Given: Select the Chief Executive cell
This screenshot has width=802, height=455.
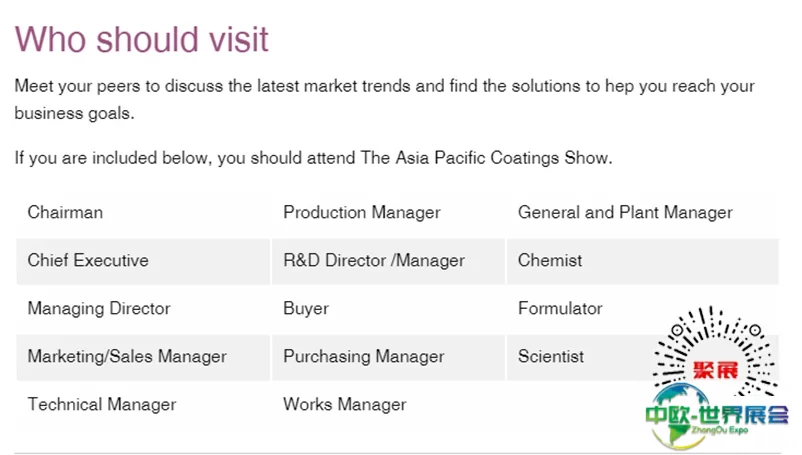Looking at the screenshot, I should pyautogui.click(x=143, y=260).
